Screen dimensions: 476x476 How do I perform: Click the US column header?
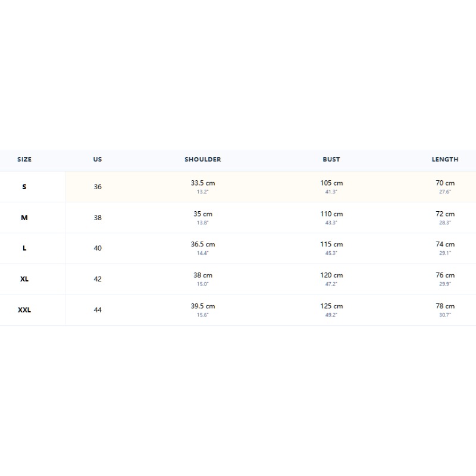(x=98, y=159)
